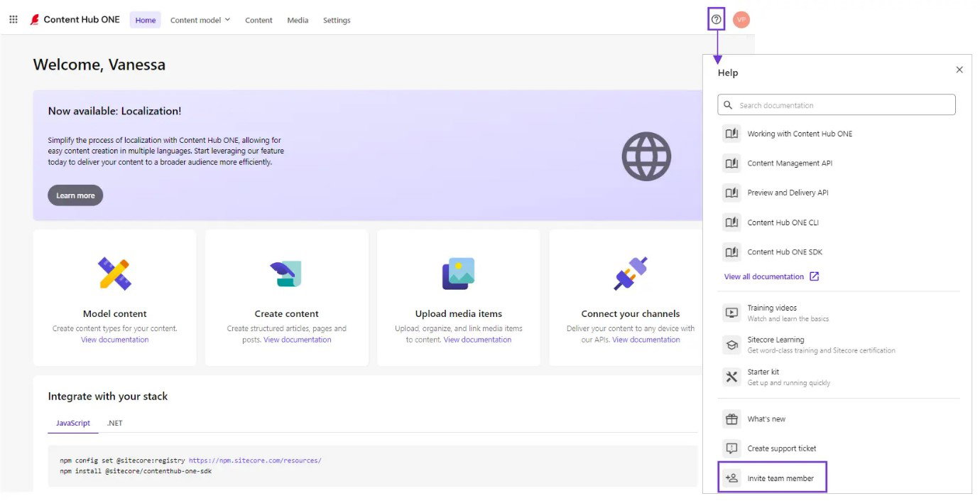Click the Starter kit tools icon
This screenshot has height=501, width=980.
tap(731, 377)
